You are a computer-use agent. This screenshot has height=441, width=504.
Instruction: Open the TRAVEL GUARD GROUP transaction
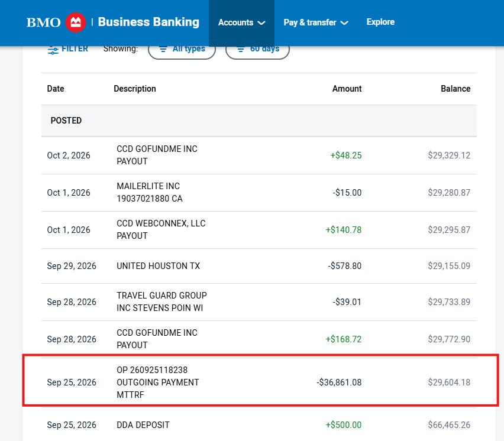pos(259,302)
